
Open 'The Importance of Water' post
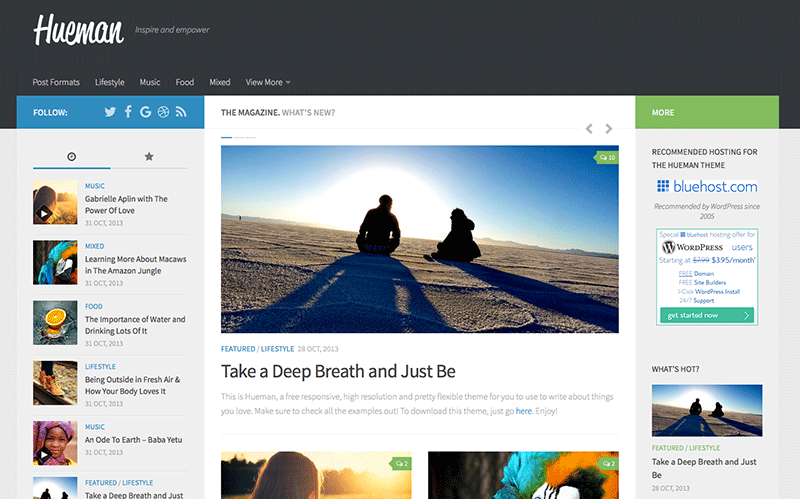coord(135,325)
